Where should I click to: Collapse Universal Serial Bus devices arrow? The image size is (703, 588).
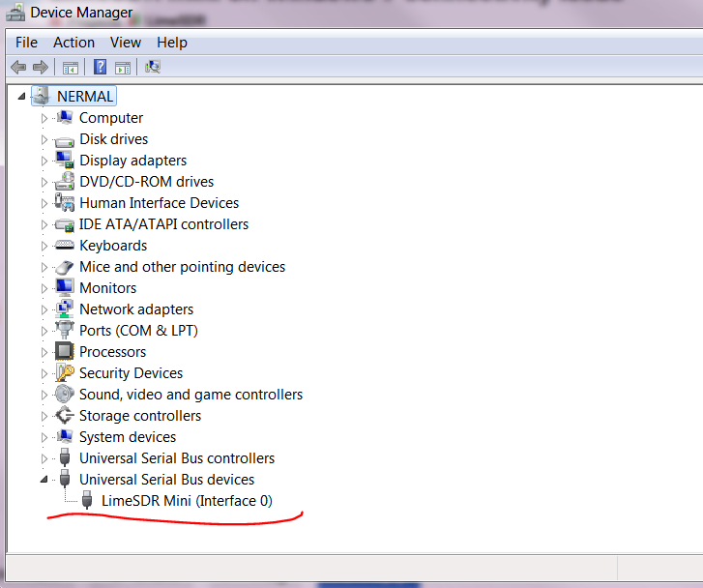[44, 480]
